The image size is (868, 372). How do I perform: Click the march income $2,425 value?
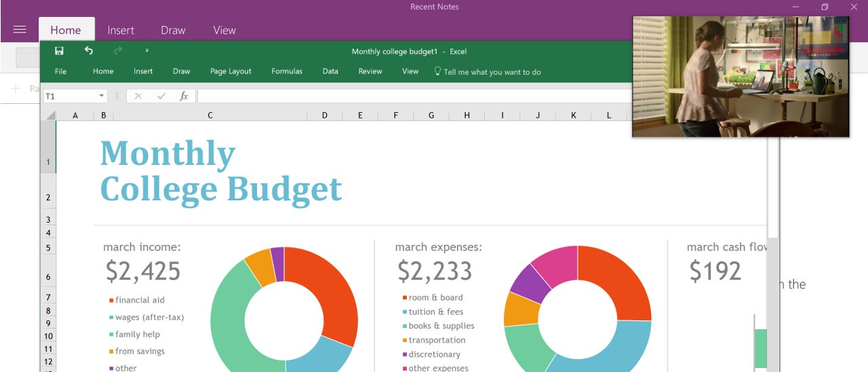[x=143, y=272]
